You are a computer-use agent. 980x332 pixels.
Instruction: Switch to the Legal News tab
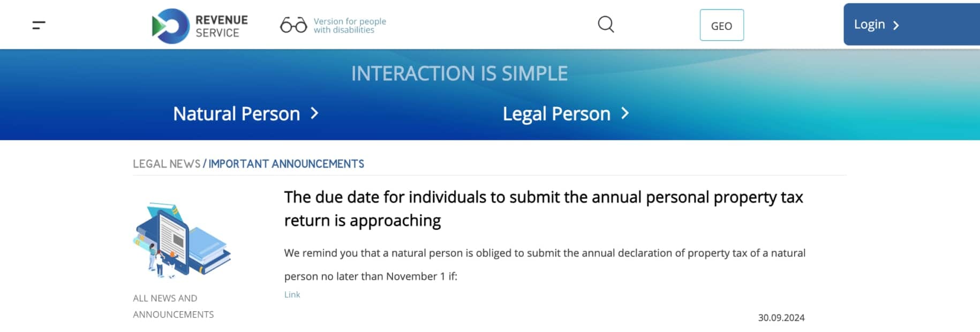pyautogui.click(x=167, y=164)
